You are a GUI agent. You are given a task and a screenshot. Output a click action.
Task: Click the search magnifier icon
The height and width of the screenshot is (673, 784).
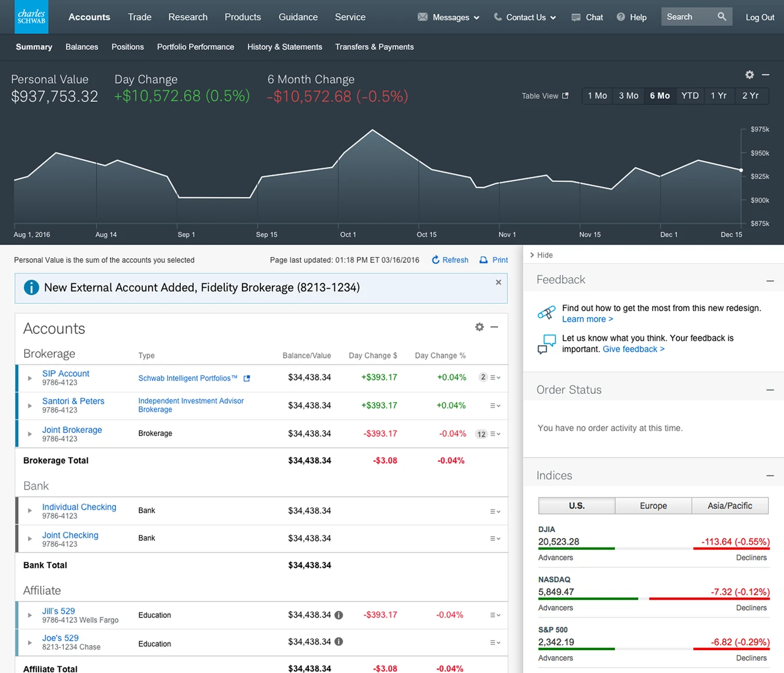[x=721, y=16]
